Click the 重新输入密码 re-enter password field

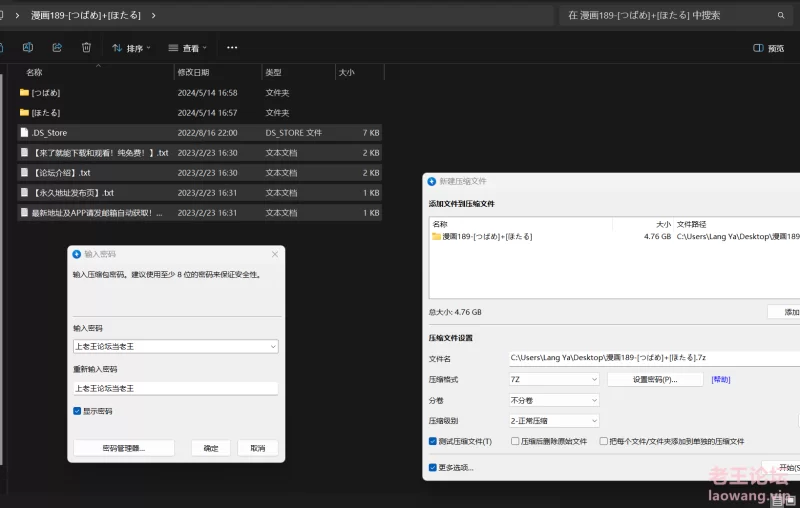click(x=175, y=388)
